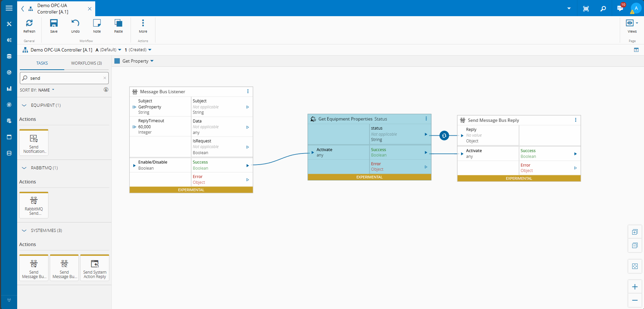Screen dimensions: 644x309
Task: Expand the header dropdown caret
Action: [569, 8]
